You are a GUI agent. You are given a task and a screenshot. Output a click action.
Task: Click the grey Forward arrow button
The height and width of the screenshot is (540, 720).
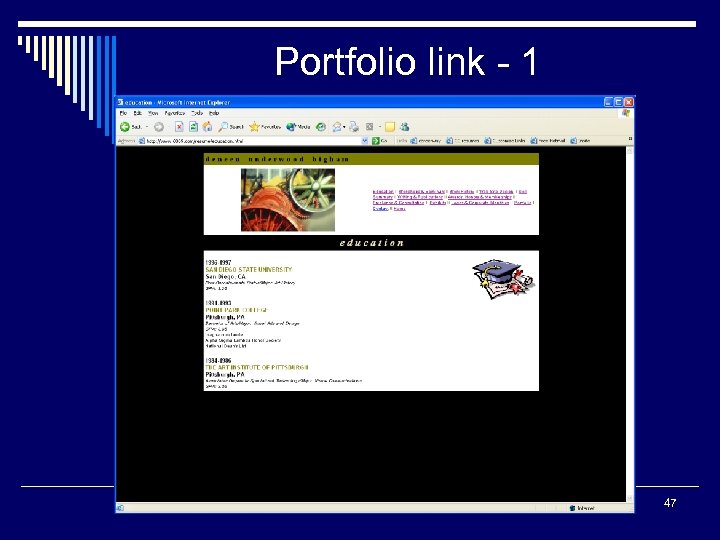(x=159, y=127)
